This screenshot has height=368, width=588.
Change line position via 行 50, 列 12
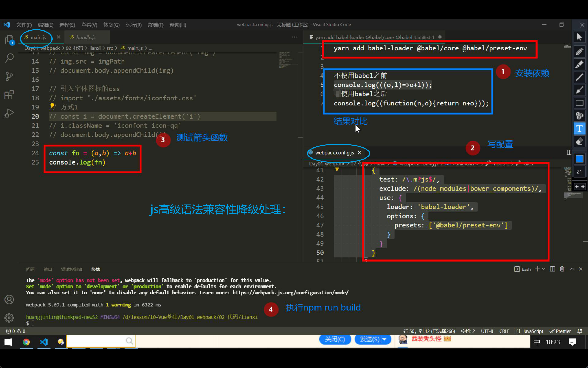(x=429, y=331)
